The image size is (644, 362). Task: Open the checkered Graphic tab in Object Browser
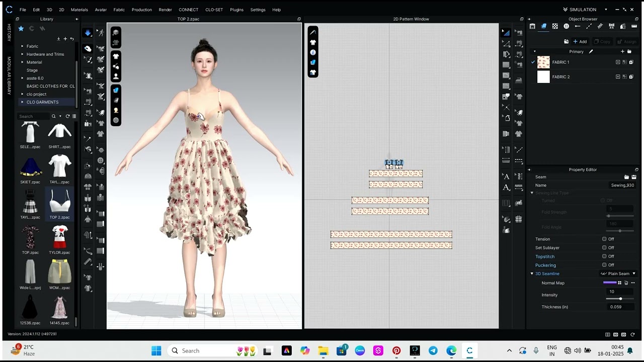[555, 26]
